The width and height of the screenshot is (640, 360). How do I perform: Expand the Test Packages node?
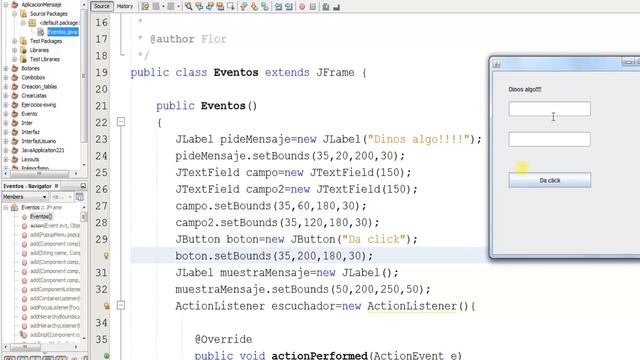(x=14, y=41)
